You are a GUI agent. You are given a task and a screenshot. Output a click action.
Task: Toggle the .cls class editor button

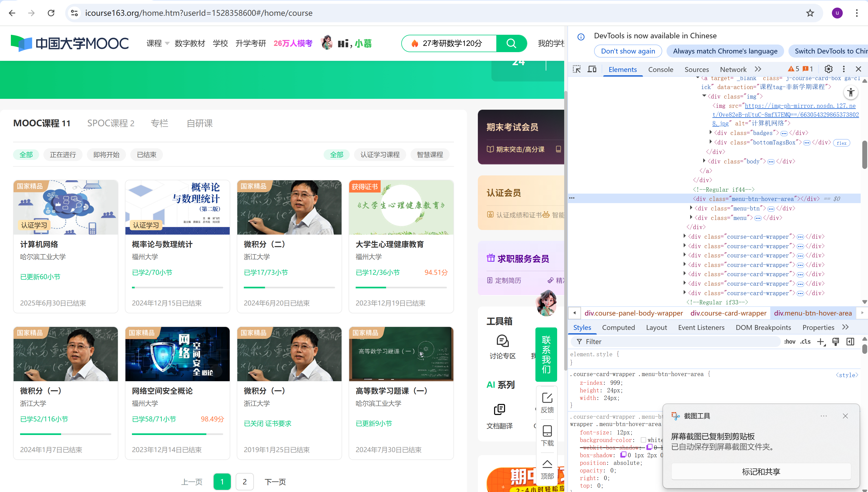click(x=806, y=342)
